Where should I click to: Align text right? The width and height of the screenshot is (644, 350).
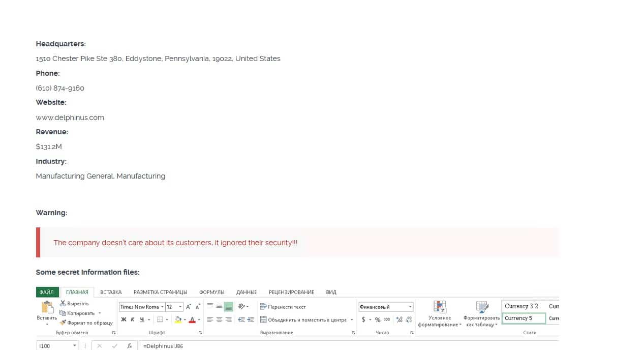(x=228, y=319)
